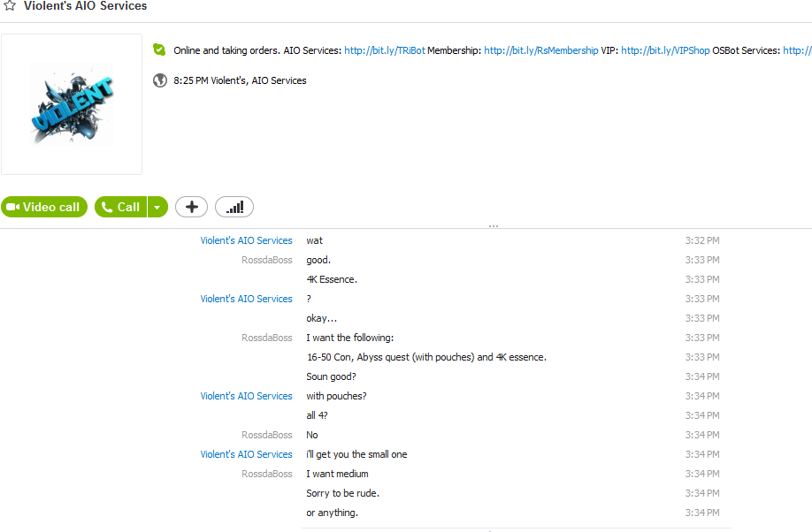Click the green online status icon

click(159, 49)
